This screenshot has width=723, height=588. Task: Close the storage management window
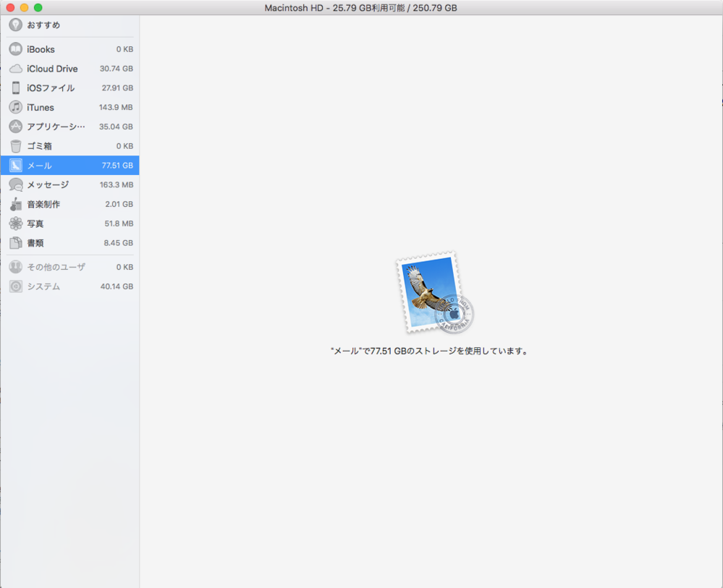(x=10, y=8)
